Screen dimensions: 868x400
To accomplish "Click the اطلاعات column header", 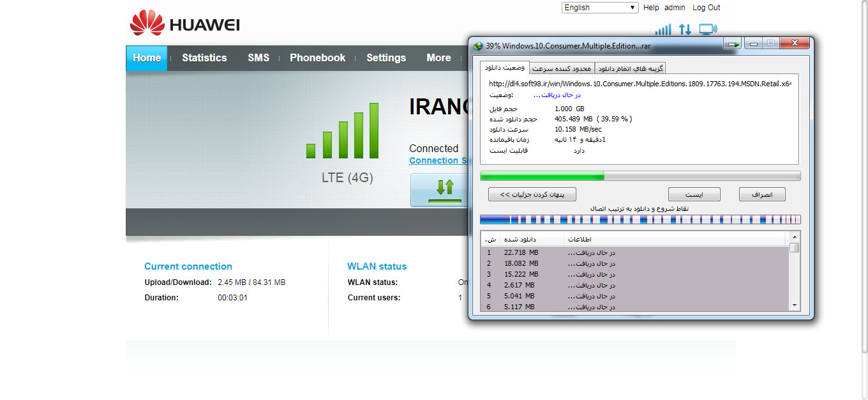I will (675, 240).
